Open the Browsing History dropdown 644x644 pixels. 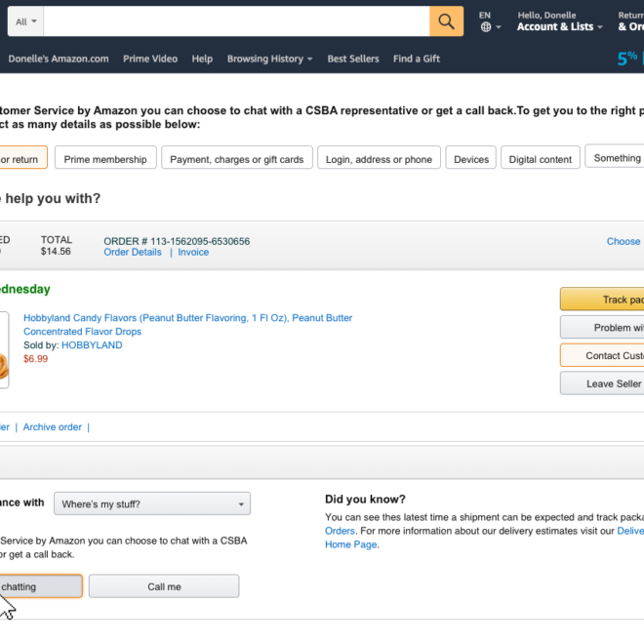pos(270,59)
